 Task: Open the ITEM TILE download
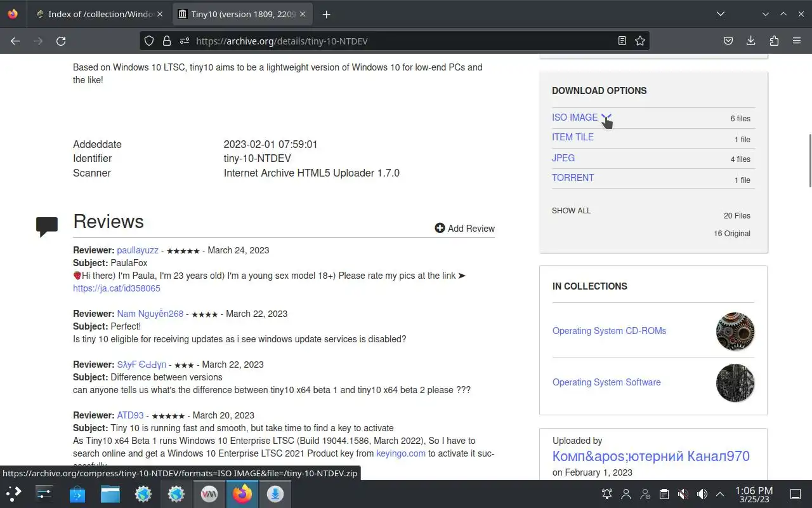[573, 137]
